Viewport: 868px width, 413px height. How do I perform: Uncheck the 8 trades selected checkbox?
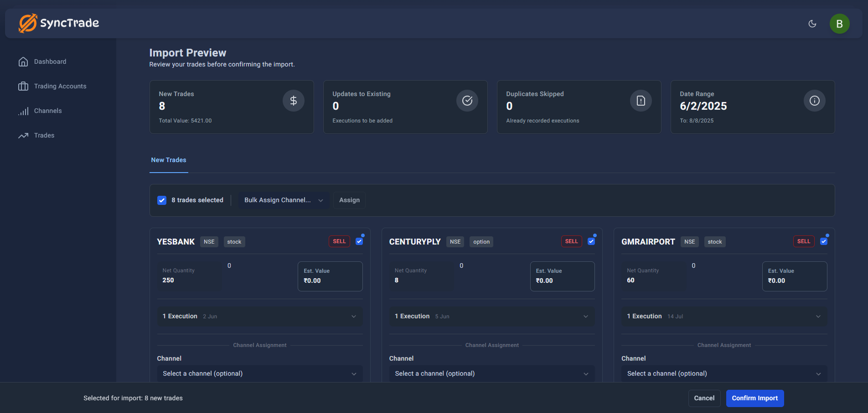(x=162, y=200)
